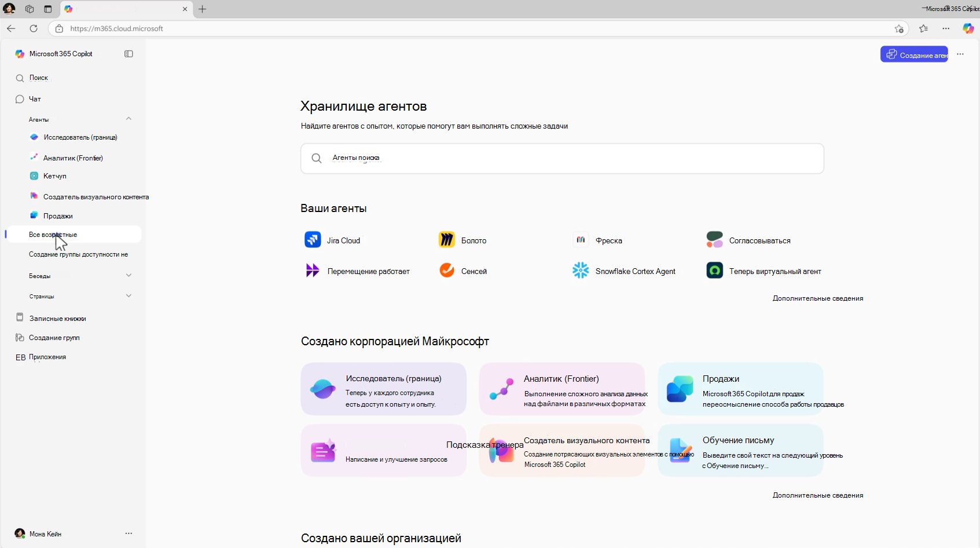Click the site information lock icon
This screenshot has height=548, width=980.
59,28
